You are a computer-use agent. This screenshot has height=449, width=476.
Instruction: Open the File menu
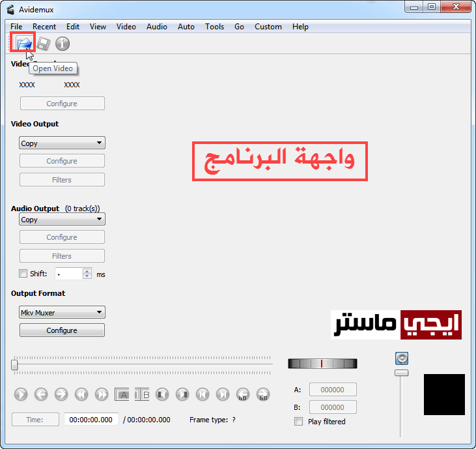click(x=16, y=27)
